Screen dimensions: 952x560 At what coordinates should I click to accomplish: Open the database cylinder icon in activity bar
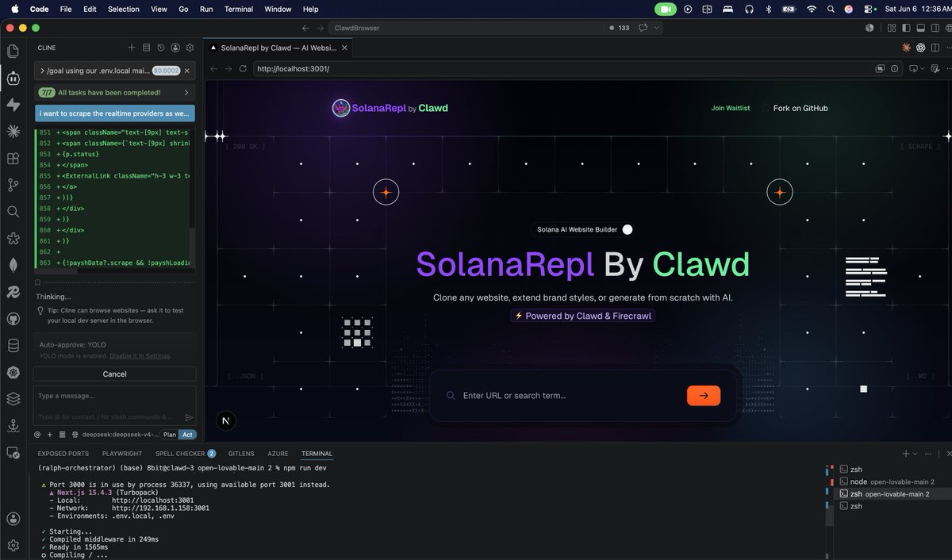click(x=13, y=345)
